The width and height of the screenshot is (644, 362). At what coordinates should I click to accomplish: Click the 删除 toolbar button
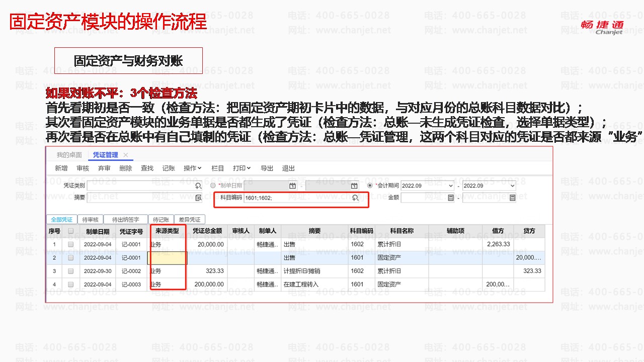pyautogui.click(x=126, y=168)
